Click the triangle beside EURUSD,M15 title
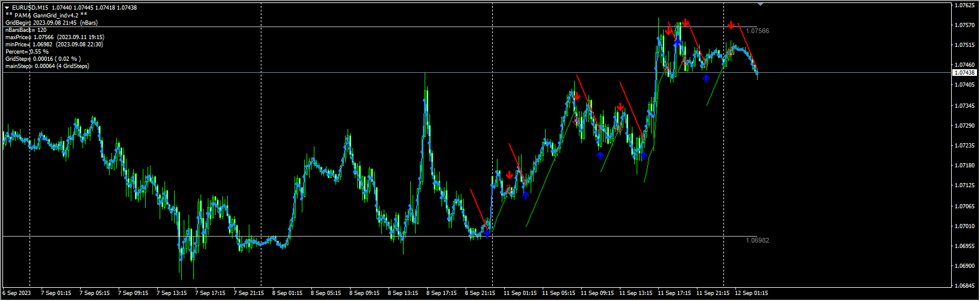The height and width of the screenshot is (301, 980). coord(7,8)
